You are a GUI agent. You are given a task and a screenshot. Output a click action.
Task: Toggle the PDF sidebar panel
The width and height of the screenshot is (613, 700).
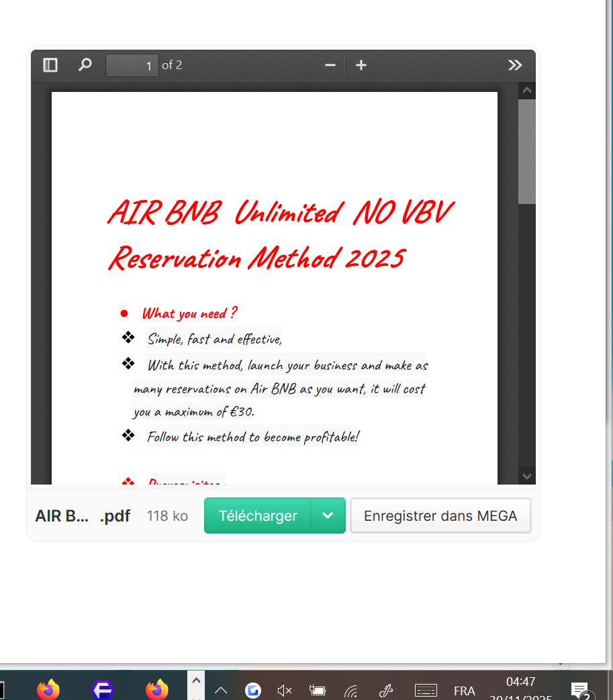coord(50,65)
